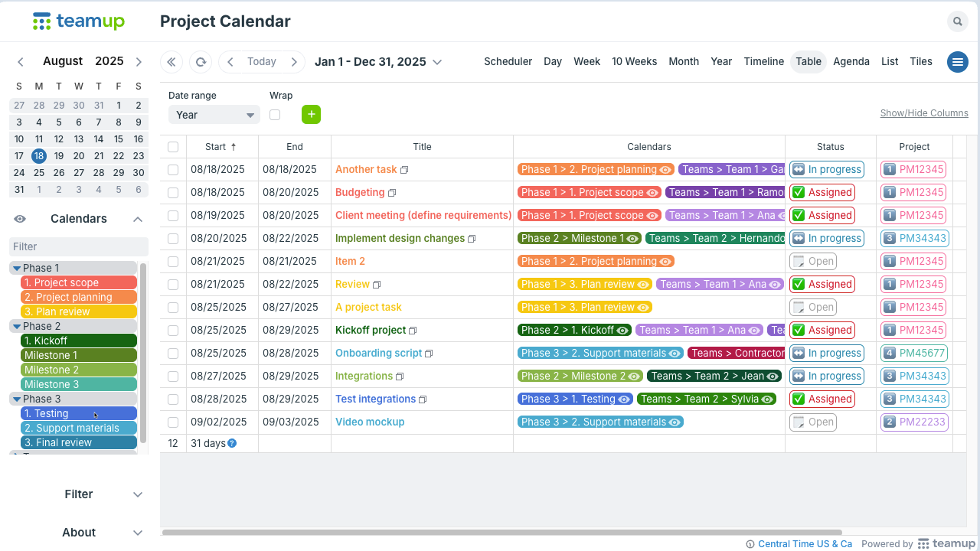Click the eye icon next to Calendars
The image size is (980, 551).
tap(20, 219)
